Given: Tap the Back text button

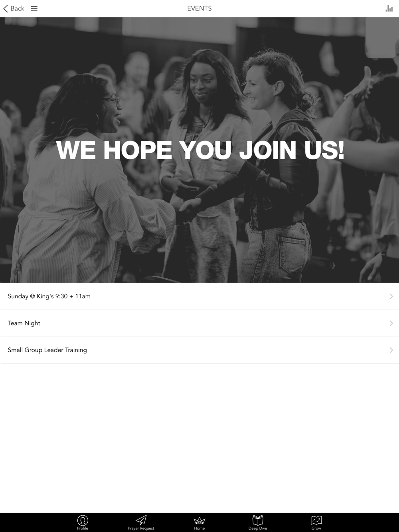Looking at the screenshot, I should pyautogui.click(x=17, y=8).
